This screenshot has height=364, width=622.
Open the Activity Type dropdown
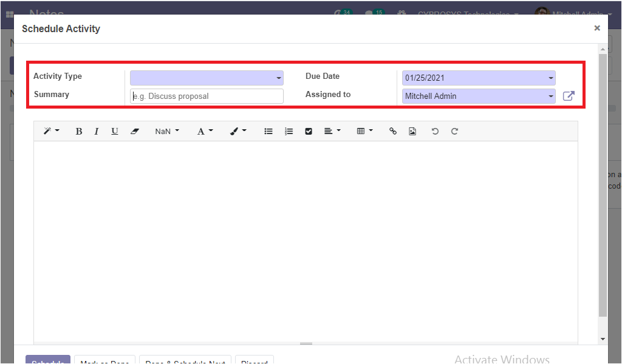tap(207, 78)
